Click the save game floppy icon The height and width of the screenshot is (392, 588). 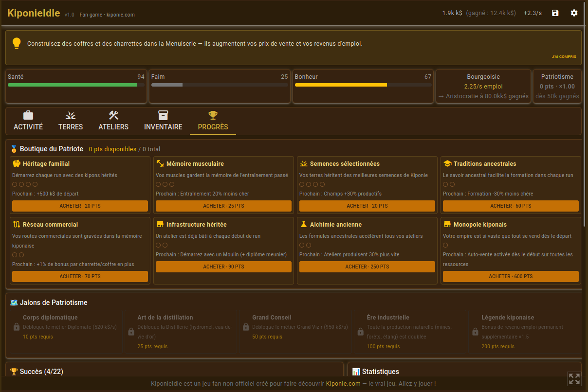click(x=555, y=13)
